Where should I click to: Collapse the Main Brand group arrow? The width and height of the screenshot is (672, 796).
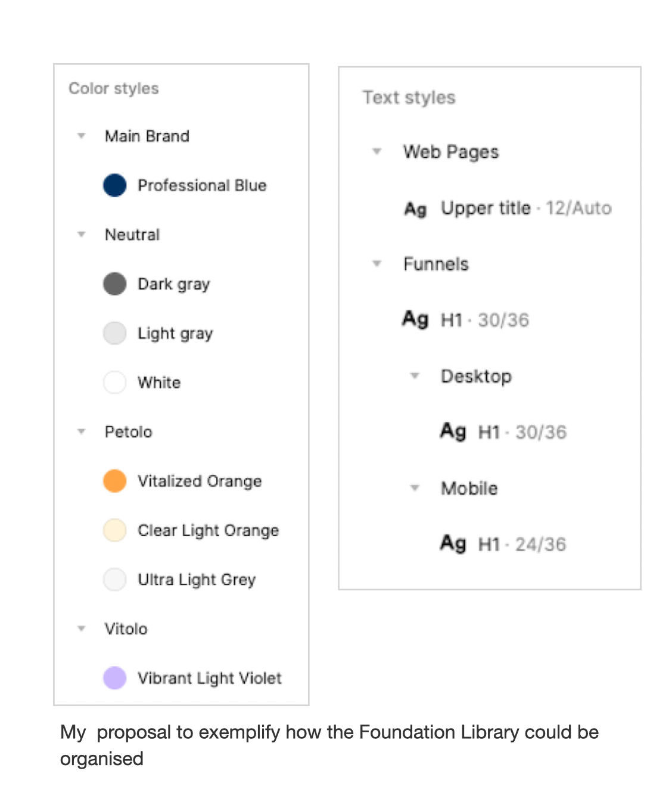click(82, 136)
